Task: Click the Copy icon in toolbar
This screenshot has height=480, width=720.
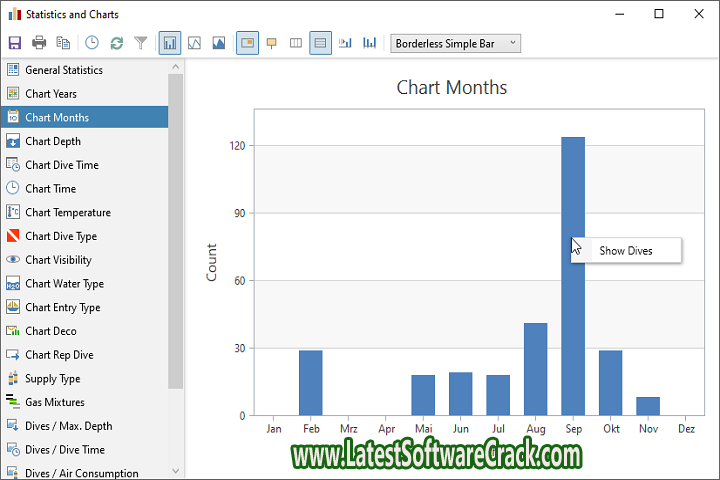Action: click(x=64, y=43)
